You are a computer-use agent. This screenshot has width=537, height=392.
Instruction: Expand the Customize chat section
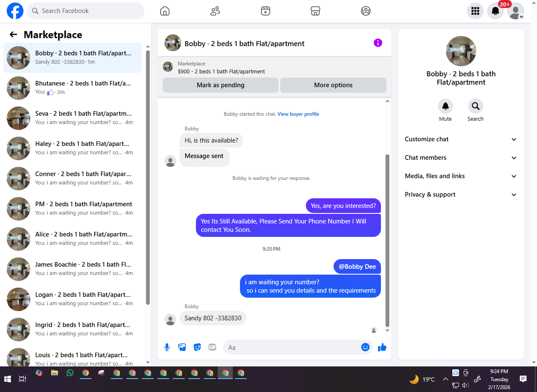click(x=461, y=139)
